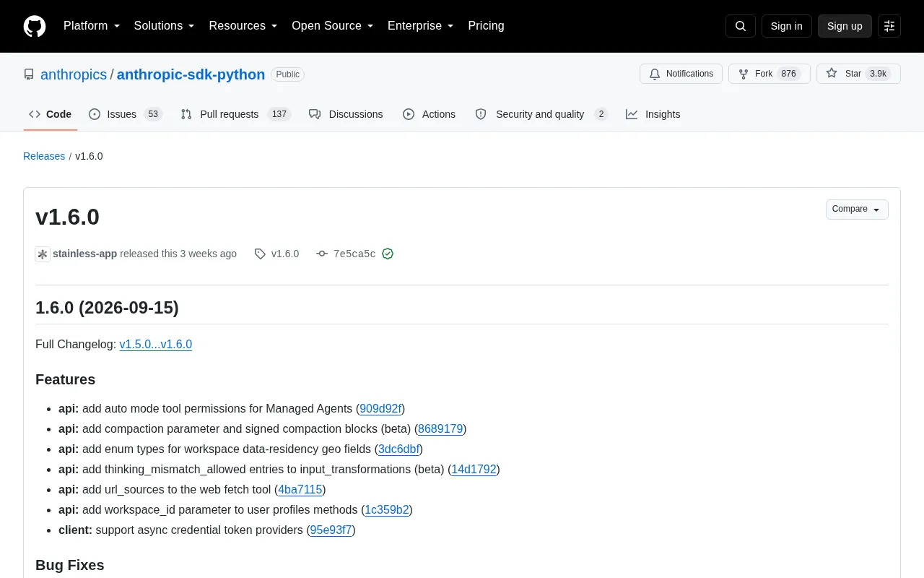
Task: Click the green verified check icon
Action: click(x=388, y=254)
